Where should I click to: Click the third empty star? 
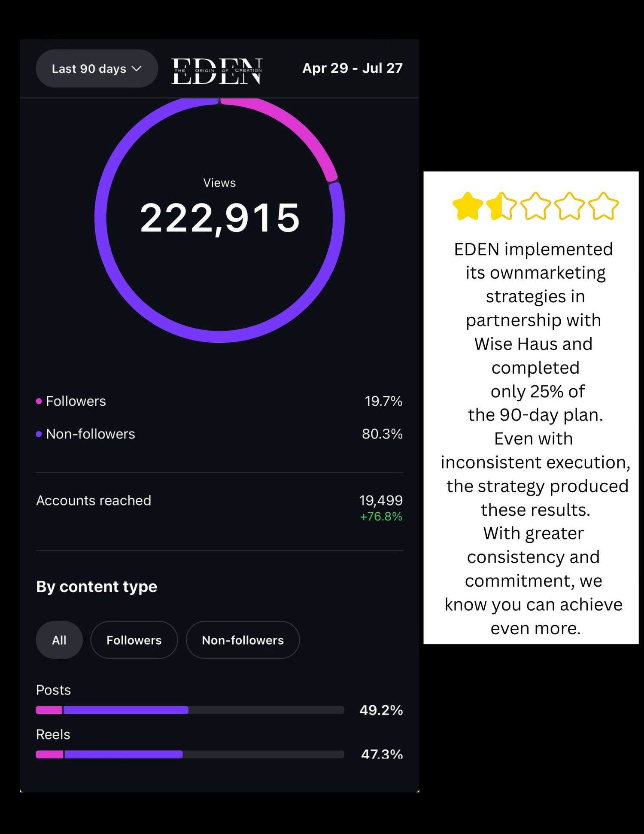[x=535, y=206]
